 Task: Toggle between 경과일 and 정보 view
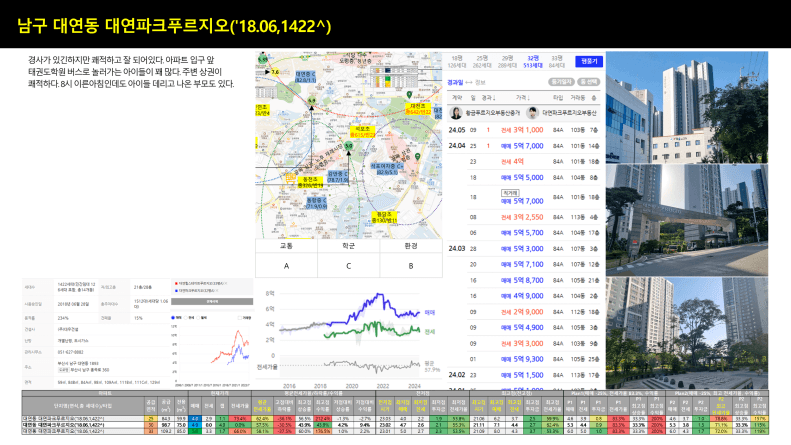point(469,82)
